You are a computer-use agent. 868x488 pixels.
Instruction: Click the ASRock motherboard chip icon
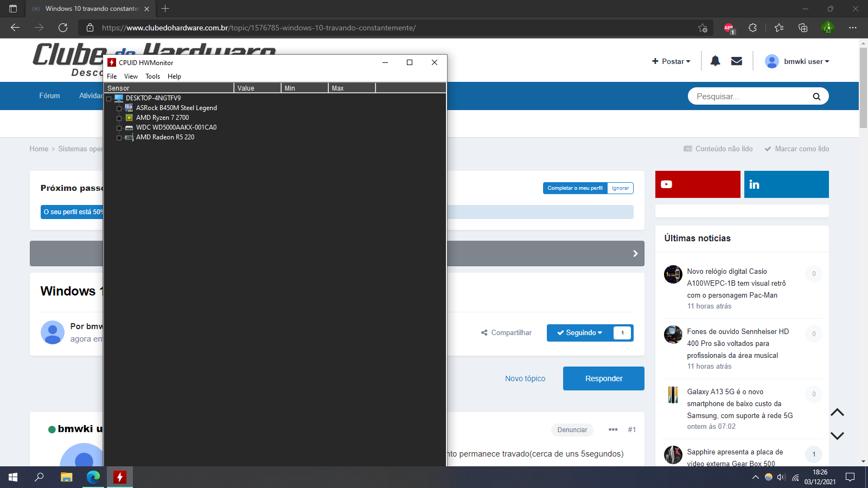tap(129, 108)
